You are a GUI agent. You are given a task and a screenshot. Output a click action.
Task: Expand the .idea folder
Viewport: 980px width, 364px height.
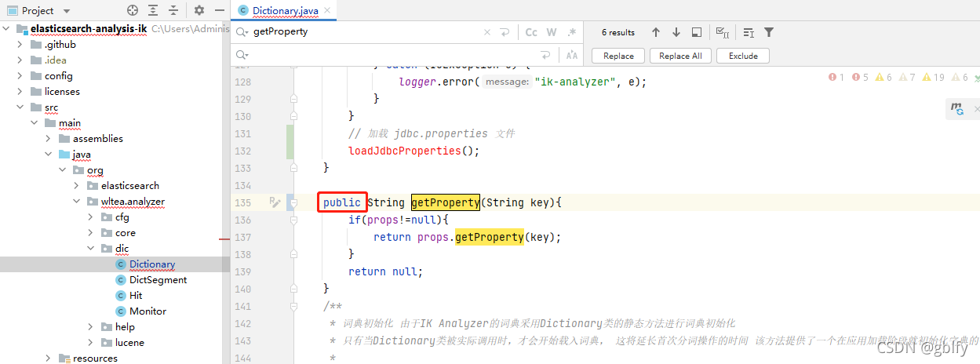coord(21,60)
